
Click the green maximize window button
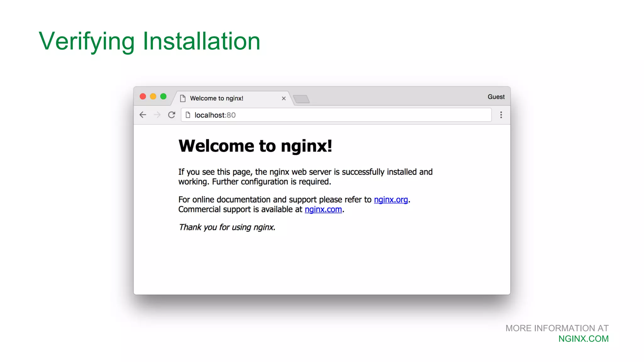pyautogui.click(x=163, y=96)
